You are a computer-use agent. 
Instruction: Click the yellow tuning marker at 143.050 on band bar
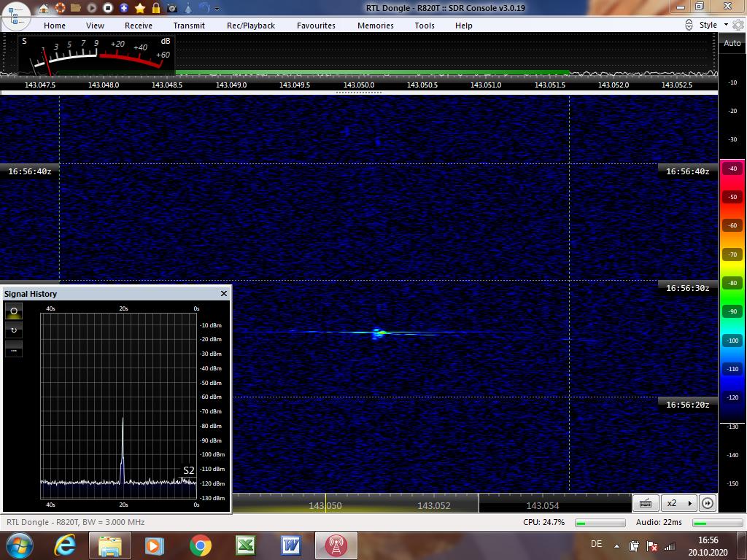click(325, 503)
